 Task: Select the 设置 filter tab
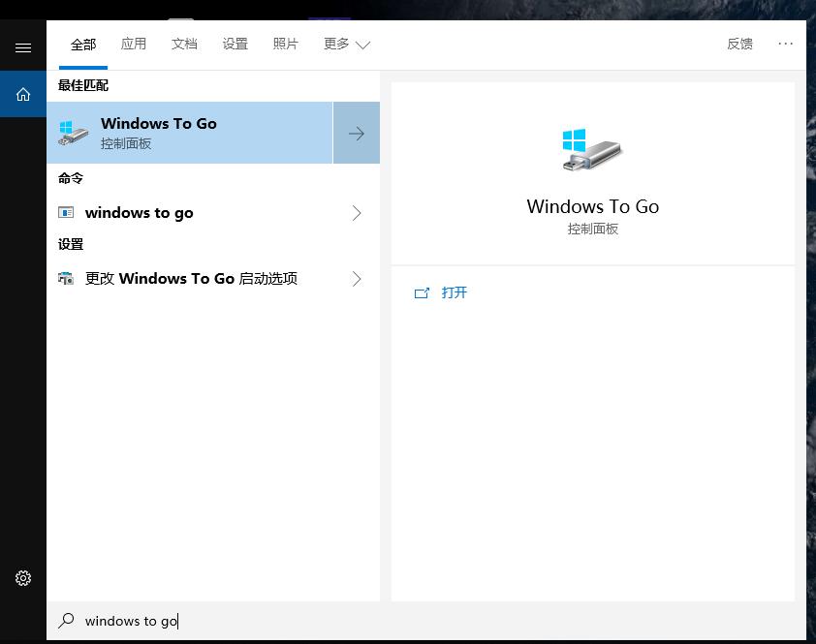coord(235,44)
